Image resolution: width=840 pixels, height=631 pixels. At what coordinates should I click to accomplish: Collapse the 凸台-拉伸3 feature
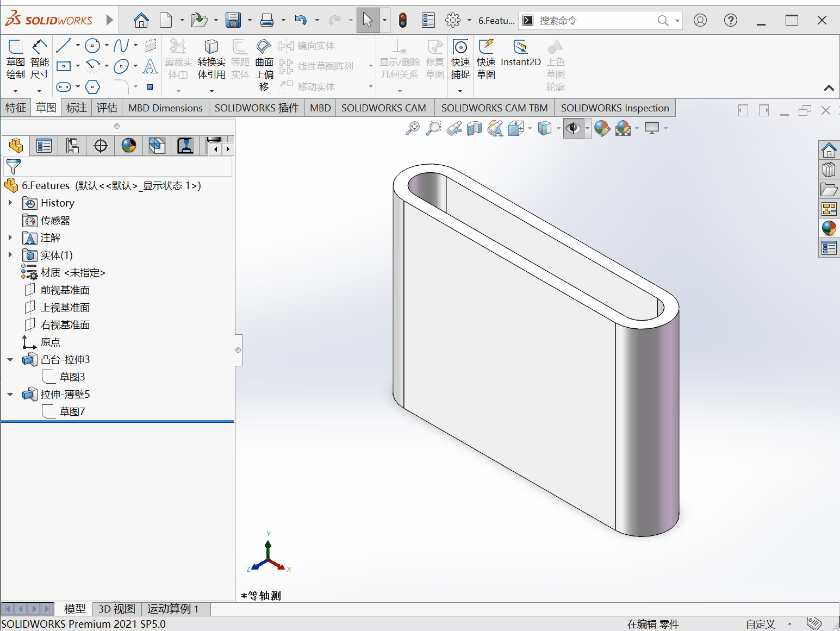click(10, 359)
